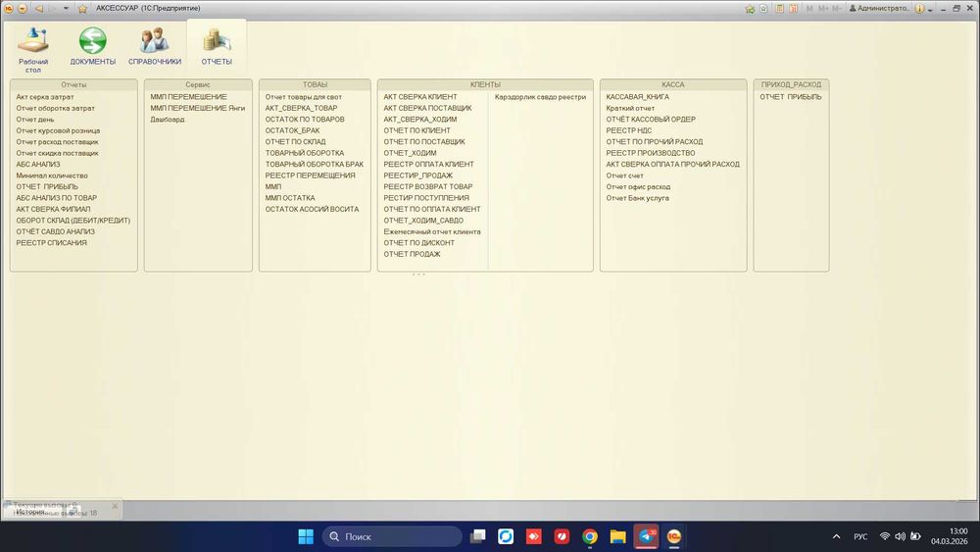Open РЕЕСТР НДС report
Image resolution: width=980 pixels, height=552 pixels.
tap(629, 130)
